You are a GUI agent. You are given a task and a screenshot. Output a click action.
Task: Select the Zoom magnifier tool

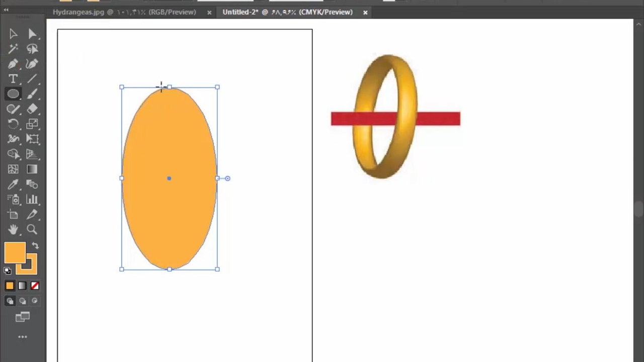pyautogui.click(x=32, y=230)
